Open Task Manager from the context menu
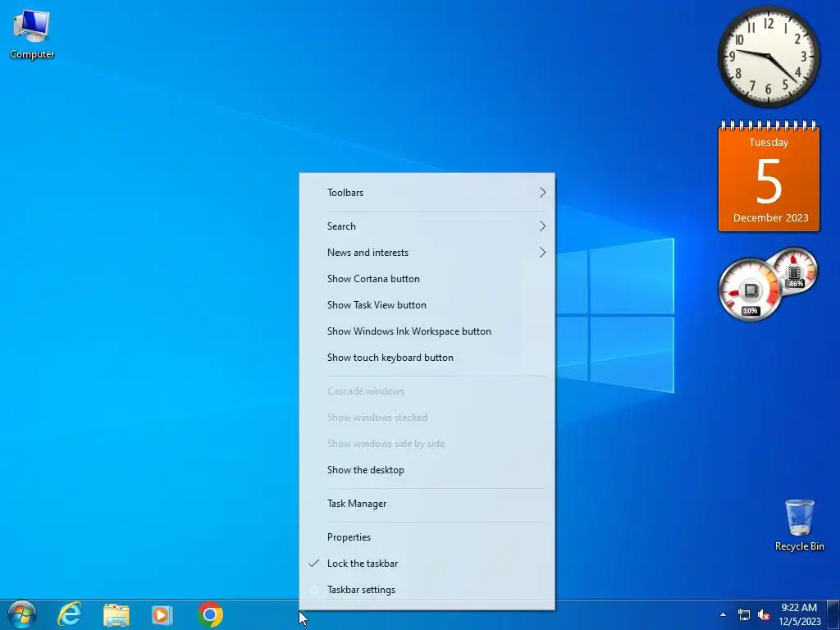840x630 pixels. (x=427, y=504)
